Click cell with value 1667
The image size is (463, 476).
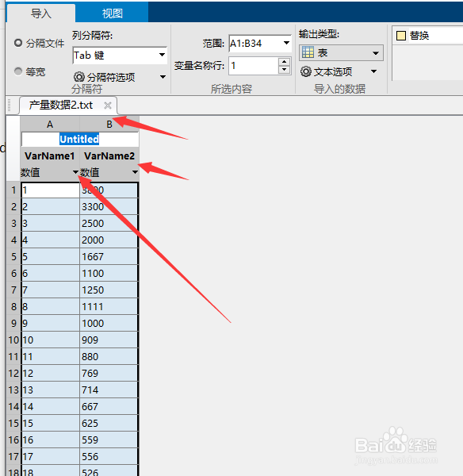[109, 257]
